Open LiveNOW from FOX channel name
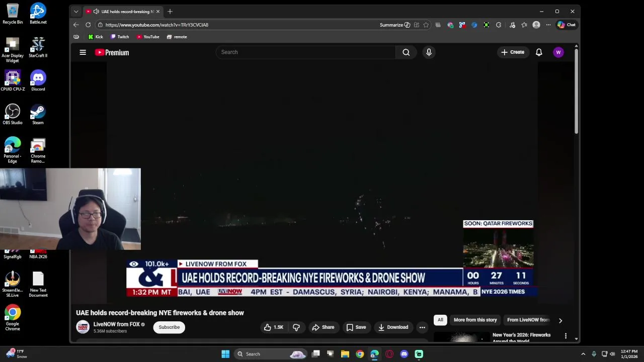This screenshot has width=644, height=362. click(x=116, y=324)
